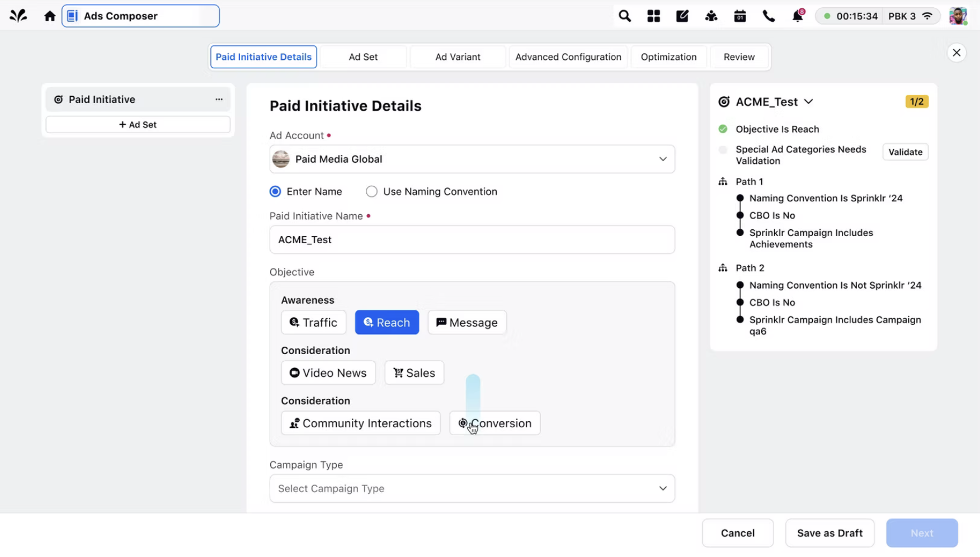Choose the Conversion objective
Screen dimensions: 980x557
tap(495, 423)
